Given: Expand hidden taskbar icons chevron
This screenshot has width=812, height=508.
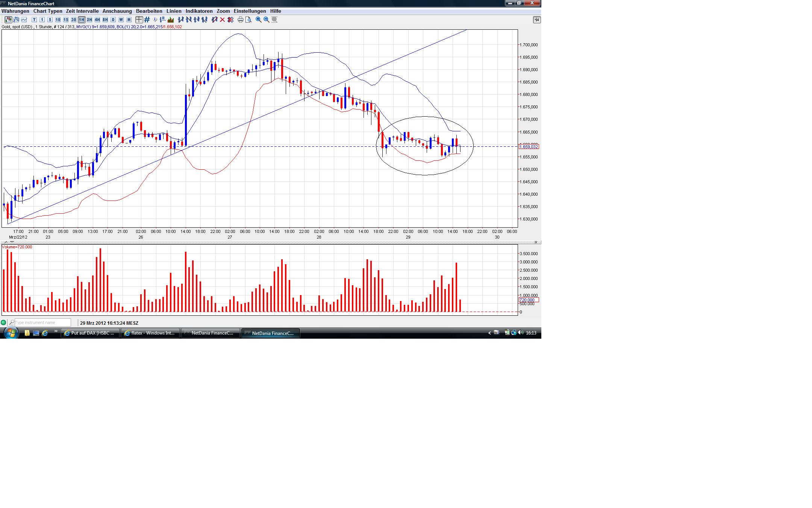Looking at the screenshot, I should pyautogui.click(x=489, y=333).
